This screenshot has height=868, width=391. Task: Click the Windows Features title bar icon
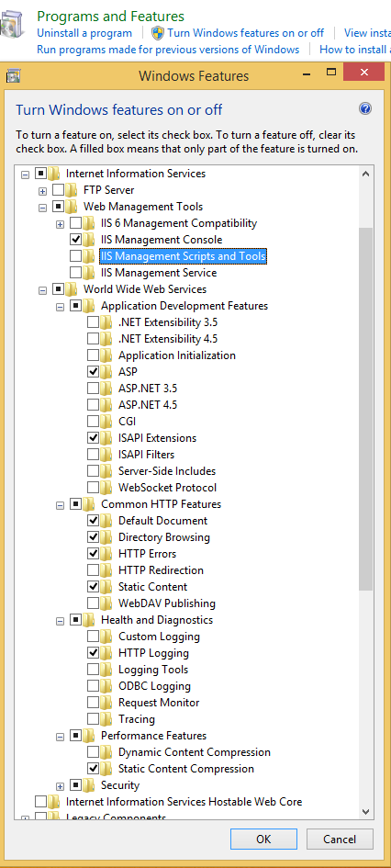tap(13, 74)
